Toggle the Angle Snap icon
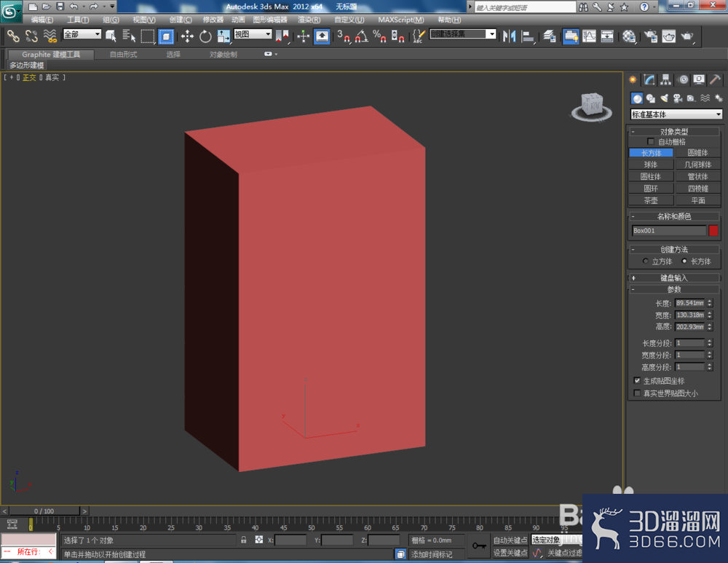 361,36
